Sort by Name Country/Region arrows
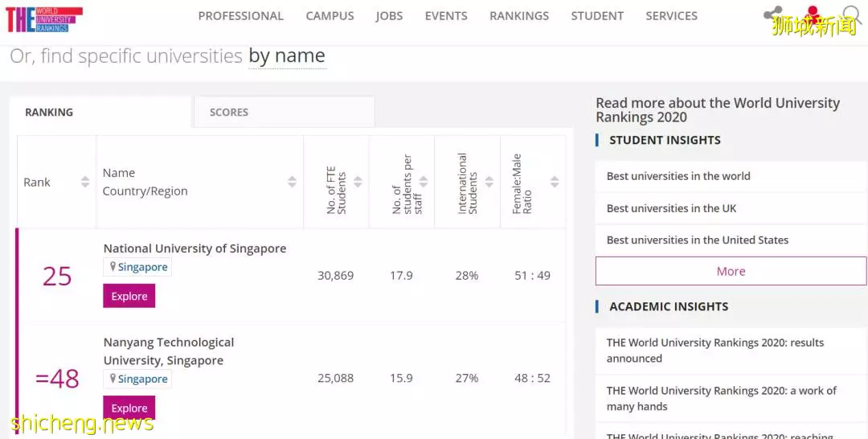The height and width of the screenshot is (439, 868). pos(292,182)
